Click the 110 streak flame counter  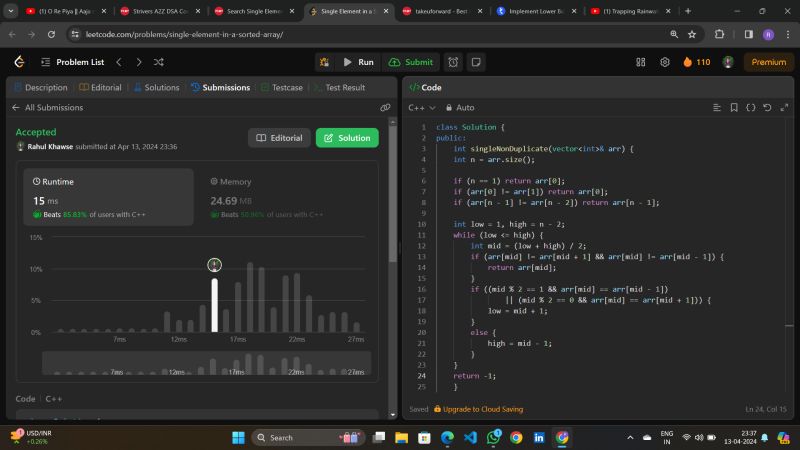(x=697, y=62)
